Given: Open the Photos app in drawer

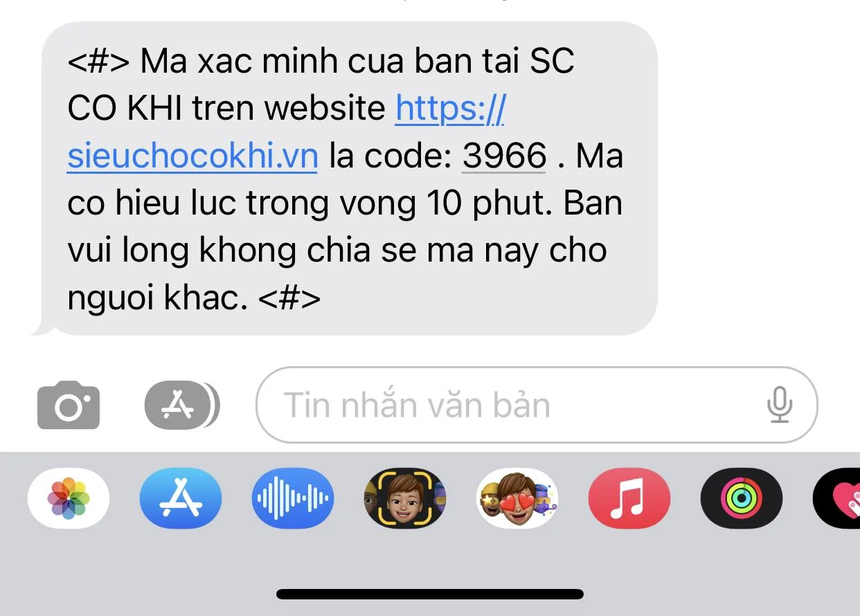Looking at the screenshot, I should point(68,498).
